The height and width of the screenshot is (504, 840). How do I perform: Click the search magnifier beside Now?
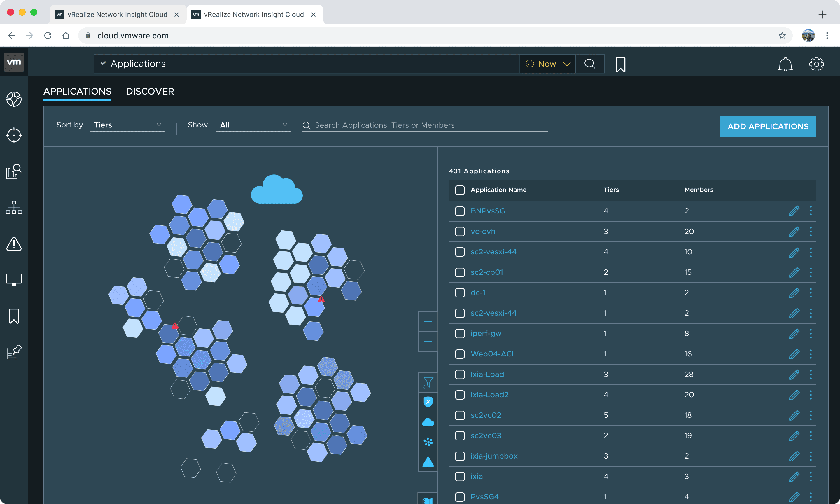pos(590,64)
